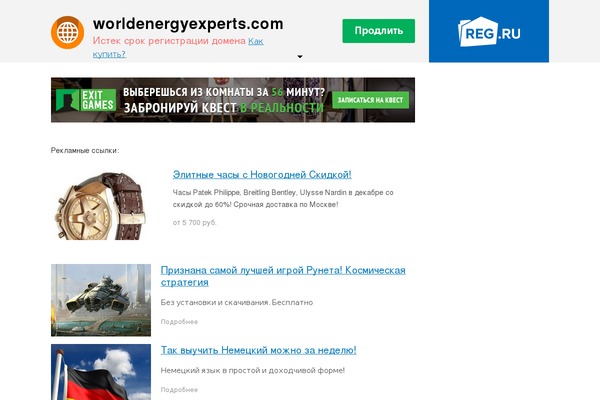This screenshot has height=400, width=600.
Task: Click the 'Рекламные ссылки:' label
Action: click(x=85, y=150)
